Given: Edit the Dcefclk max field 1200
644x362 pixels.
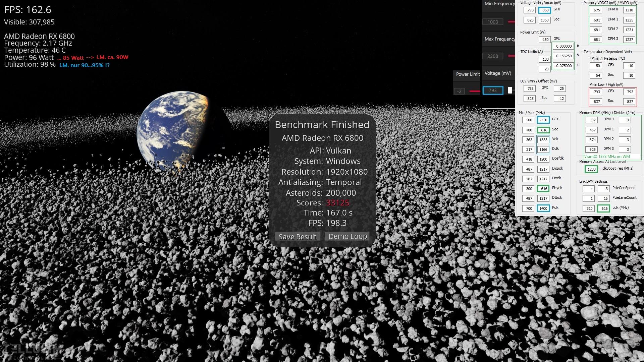Looking at the screenshot, I should pyautogui.click(x=543, y=159).
